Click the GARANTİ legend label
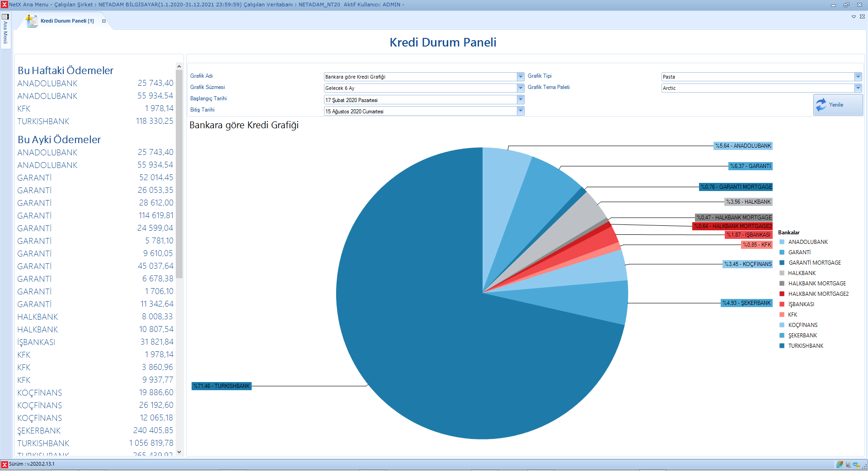The width and height of the screenshot is (868, 471). [800, 252]
